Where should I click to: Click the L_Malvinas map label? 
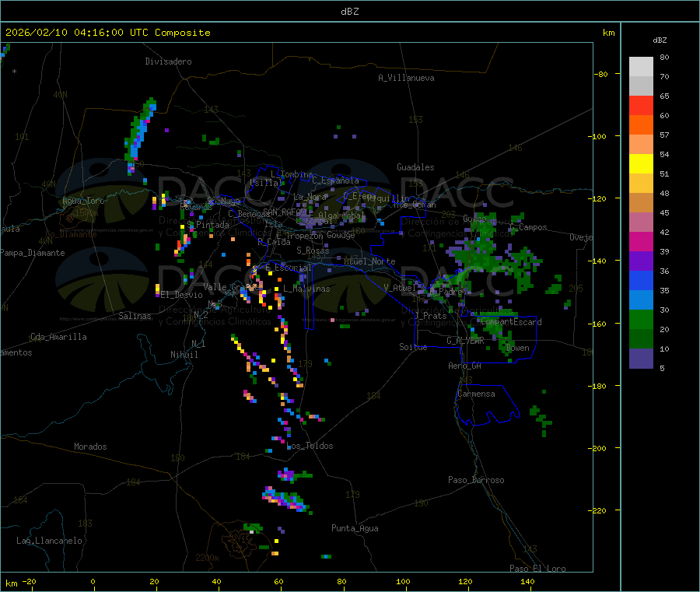coord(306,289)
